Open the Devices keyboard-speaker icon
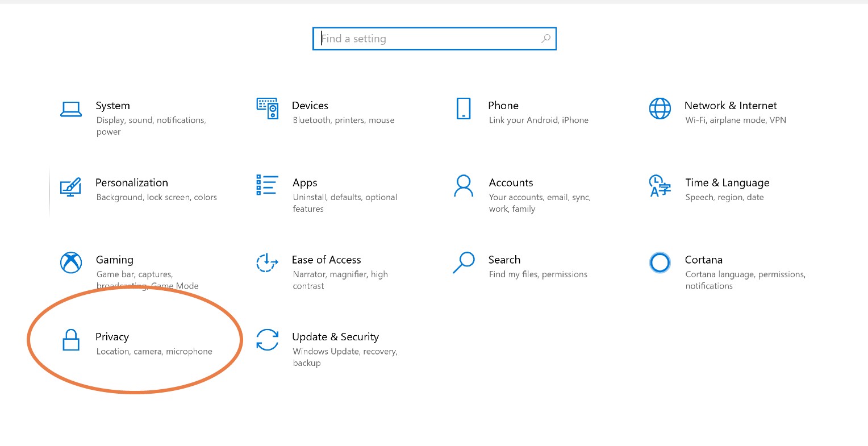 point(267,108)
